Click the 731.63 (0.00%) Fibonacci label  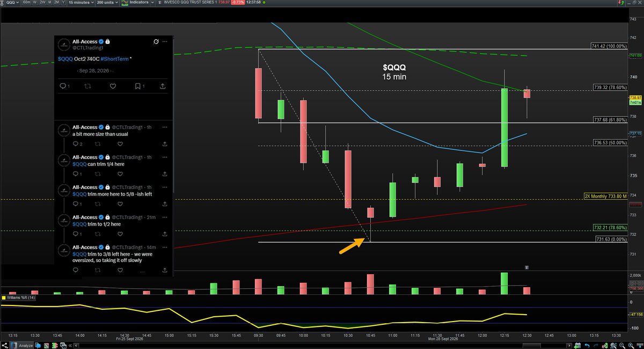click(x=611, y=239)
